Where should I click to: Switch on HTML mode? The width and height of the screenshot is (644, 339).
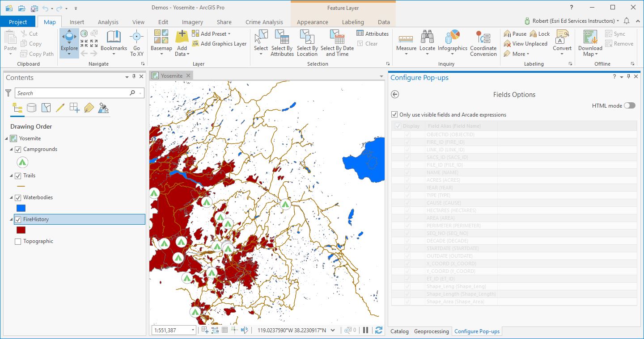tap(630, 105)
